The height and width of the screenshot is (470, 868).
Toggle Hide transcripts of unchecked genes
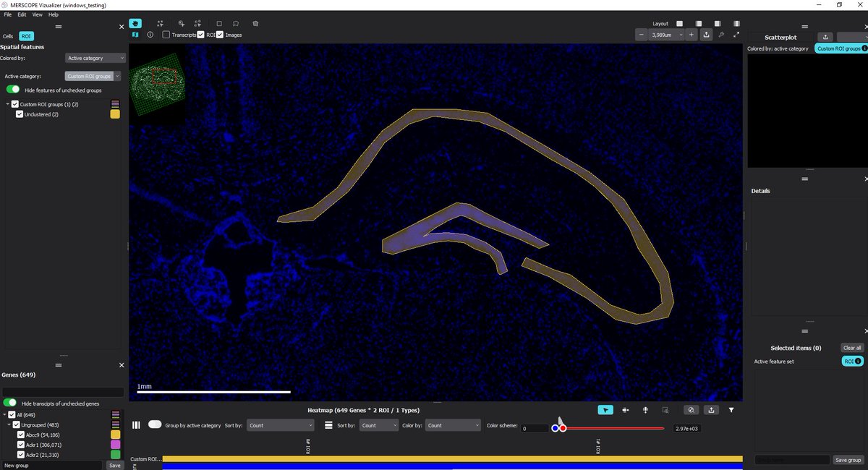coord(10,403)
